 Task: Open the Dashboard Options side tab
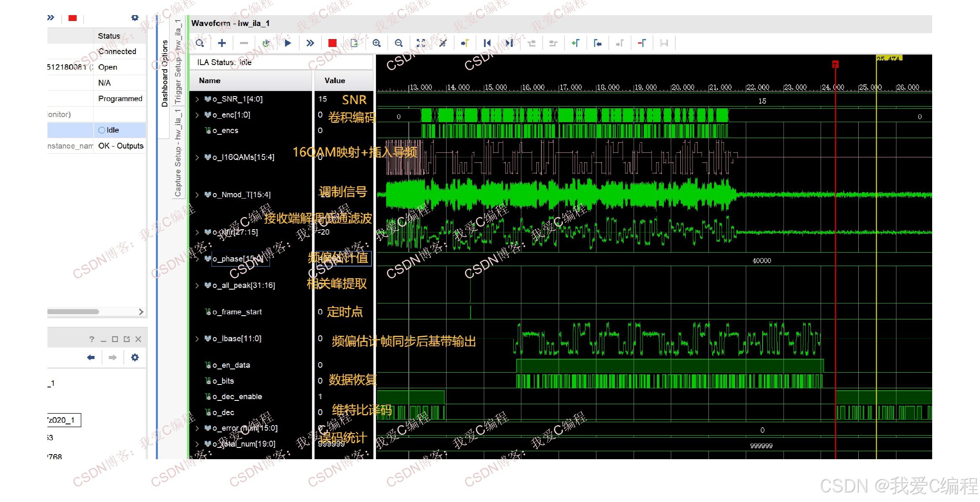coord(165,73)
